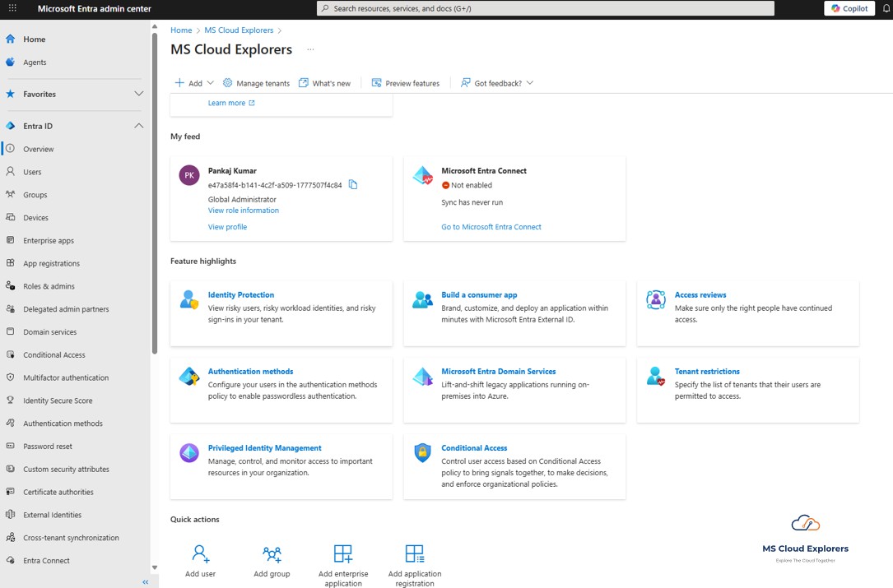Collapse the Entra ID section
The height and width of the screenshot is (588, 893).
point(138,125)
